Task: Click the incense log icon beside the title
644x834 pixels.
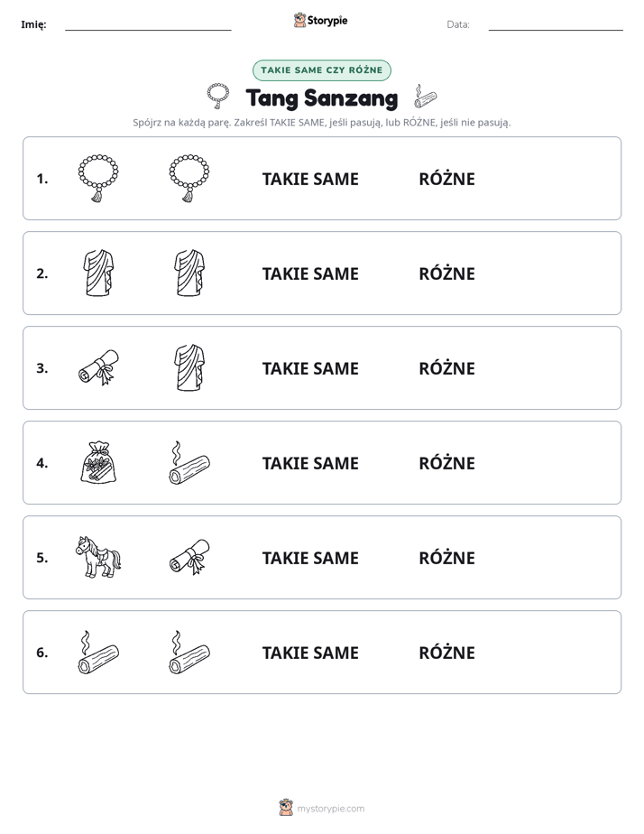Action: (x=426, y=97)
